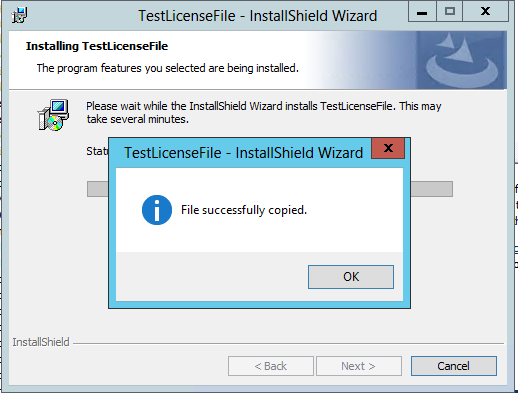
Task: Click the computer and CD setup icon
Action: 54,115
